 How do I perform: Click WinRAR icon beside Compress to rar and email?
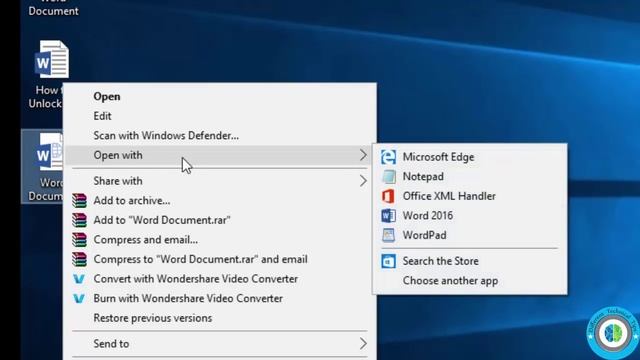79,259
